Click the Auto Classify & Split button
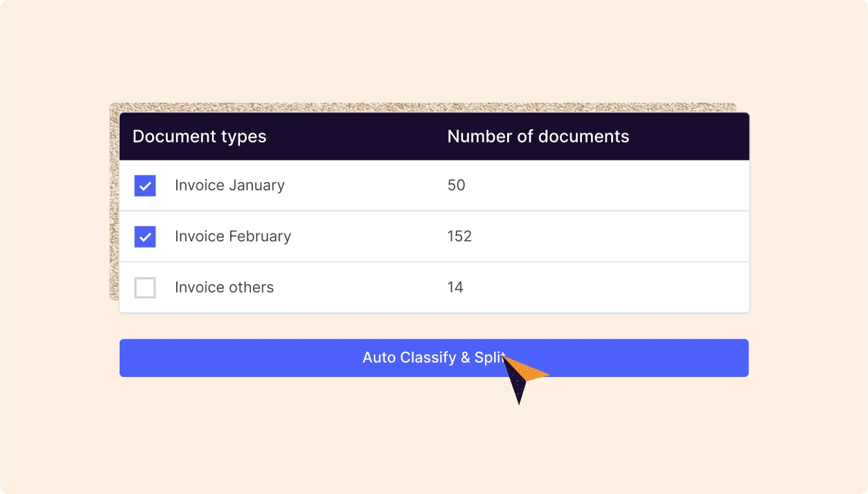The width and height of the screenshot is (868, 494). point(434,357)
